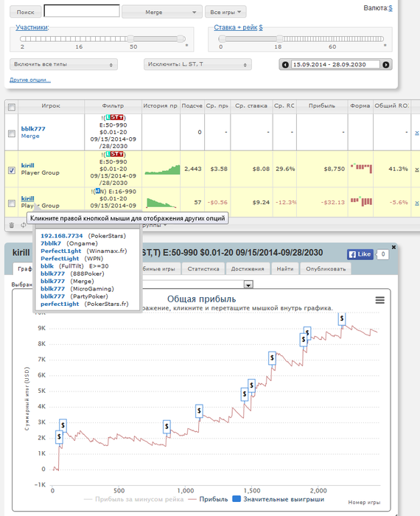Image resolution: width=420 pixels, height=516 pixels.
Task: Select PerfectLight (WPN) from the popup list
Action: click(x=71, y=259)
